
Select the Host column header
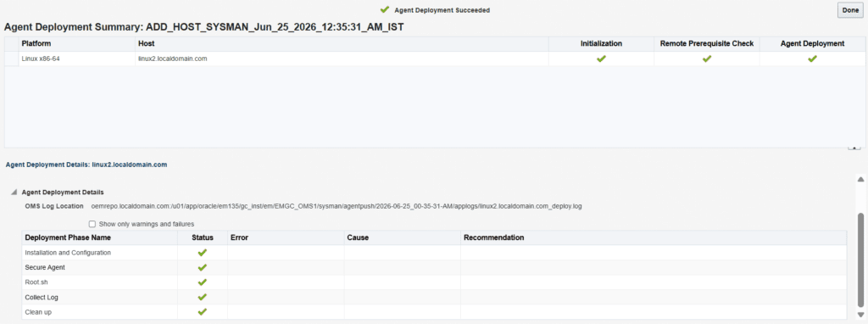(342, 44)
